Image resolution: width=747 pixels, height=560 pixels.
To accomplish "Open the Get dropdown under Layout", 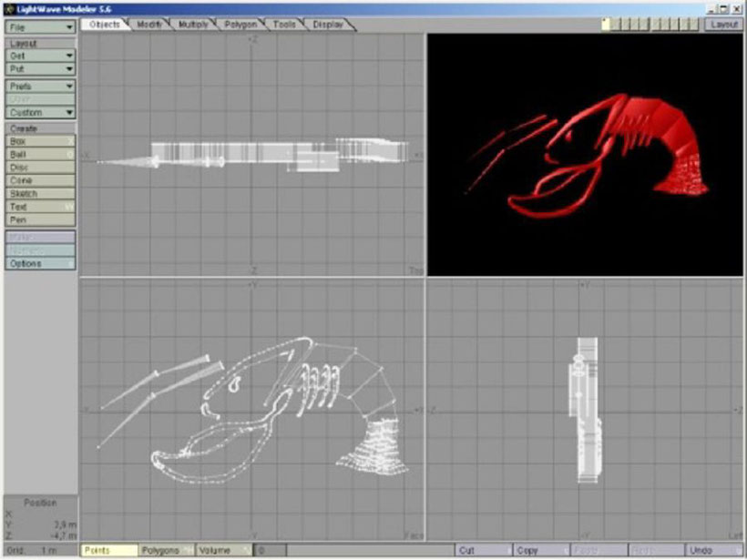I will 40,56.
